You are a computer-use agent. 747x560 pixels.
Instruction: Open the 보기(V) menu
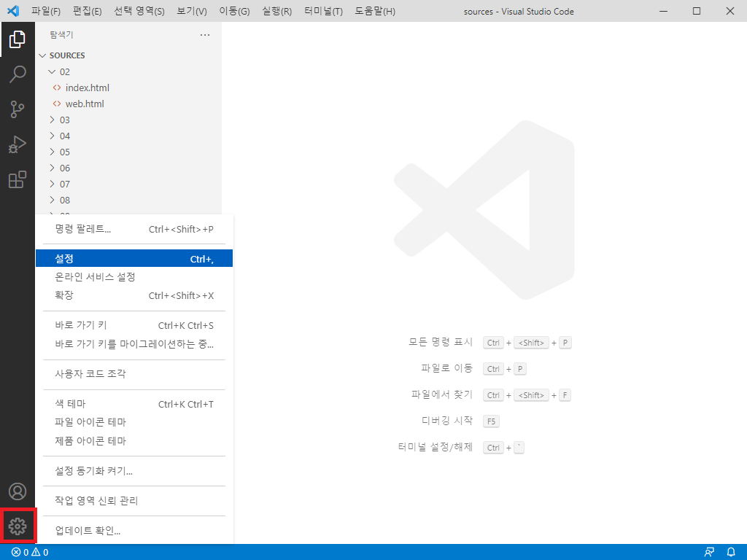pos(192,11)
